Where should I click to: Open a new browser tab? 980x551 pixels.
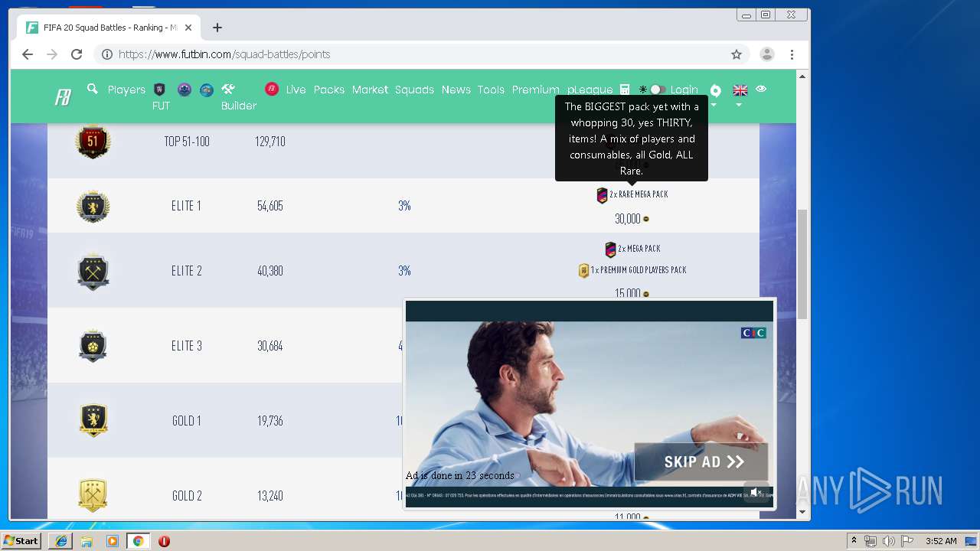point(217,28)
